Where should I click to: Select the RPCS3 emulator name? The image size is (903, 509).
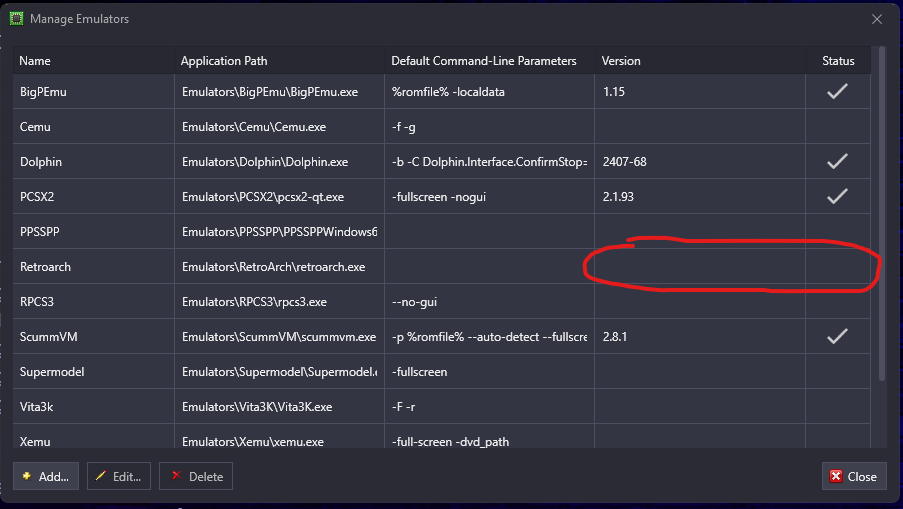point(37,302)
